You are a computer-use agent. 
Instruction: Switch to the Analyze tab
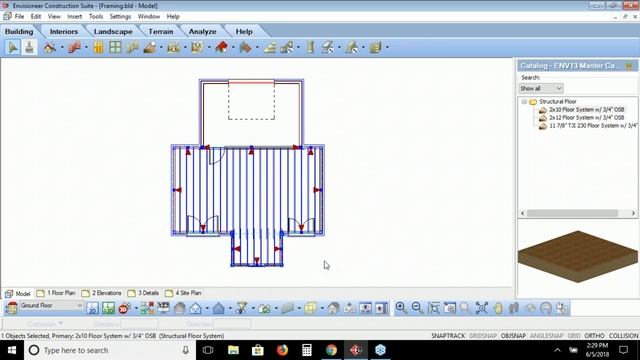(202, 31)
